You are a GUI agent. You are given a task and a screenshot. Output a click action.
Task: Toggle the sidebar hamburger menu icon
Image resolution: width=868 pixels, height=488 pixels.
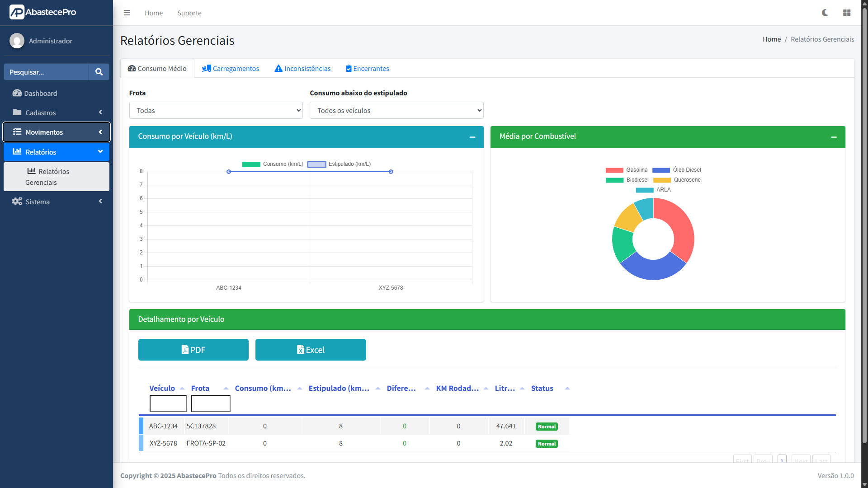click(x=127, y=13)
